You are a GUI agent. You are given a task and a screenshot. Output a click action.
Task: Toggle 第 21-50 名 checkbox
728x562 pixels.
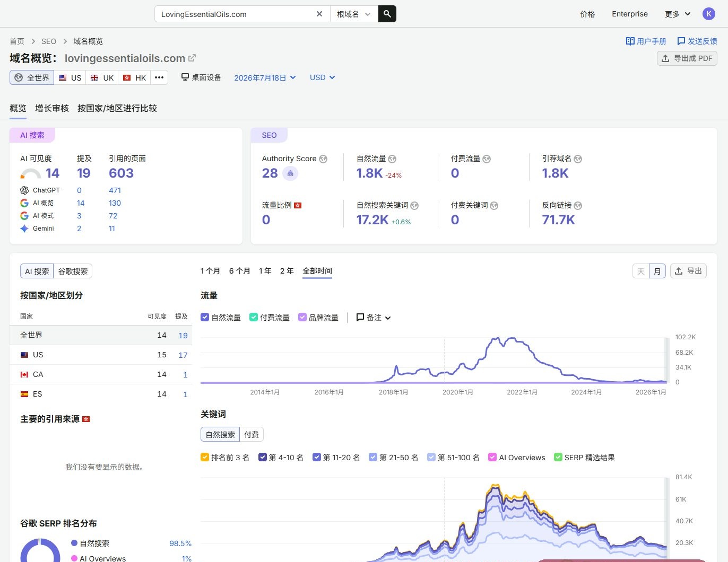pos(373,457)
